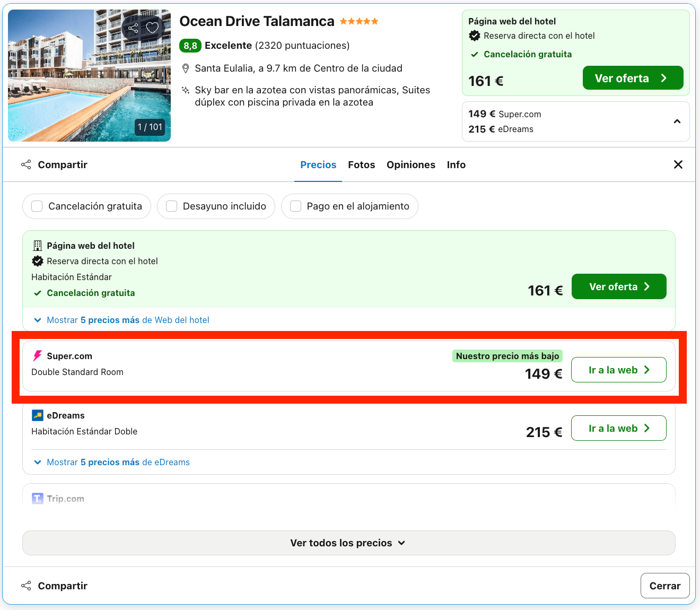Click the Trip.com logo icon
700x610 pixels.
(37, 498)
